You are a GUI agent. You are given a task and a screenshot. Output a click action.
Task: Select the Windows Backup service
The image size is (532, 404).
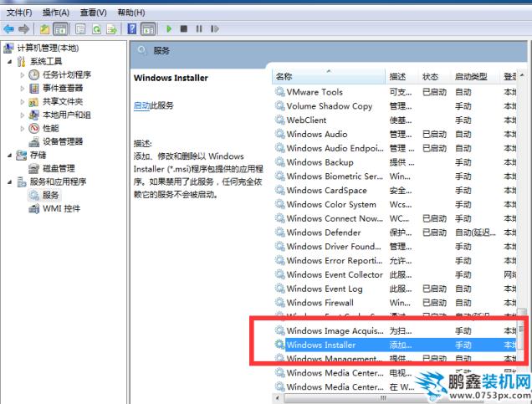click(396, 162)
